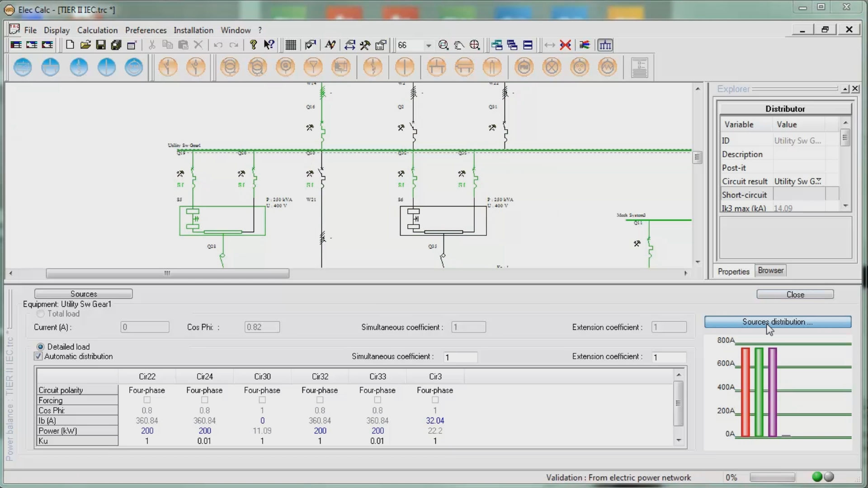The height and width of the screenshot is (488, 868).
Task: Tick the Forcing checkbox for Cir24
Action: 205,400
